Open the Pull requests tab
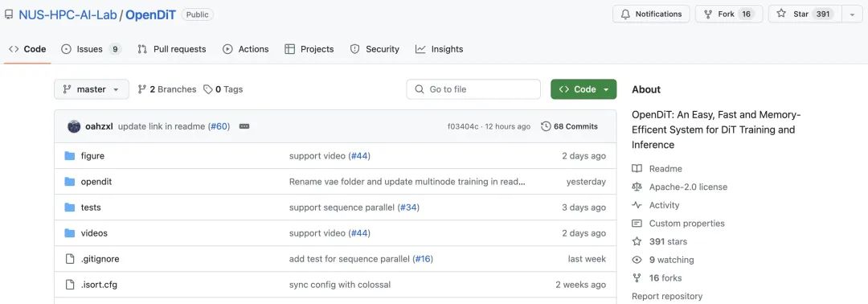Image resolution: width=868 pixels, height=304 pixels. point(172,49)
